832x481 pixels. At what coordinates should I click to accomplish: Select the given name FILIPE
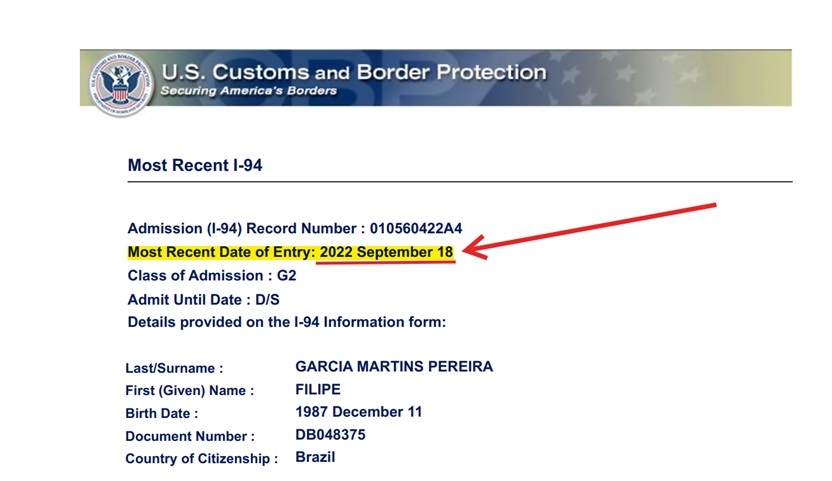[x=319, y=389]
